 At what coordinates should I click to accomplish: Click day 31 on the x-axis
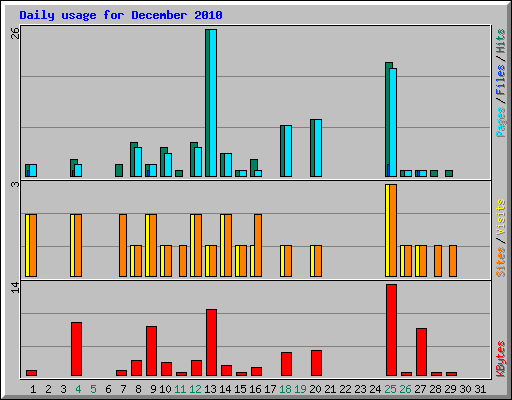click(480, 389)
